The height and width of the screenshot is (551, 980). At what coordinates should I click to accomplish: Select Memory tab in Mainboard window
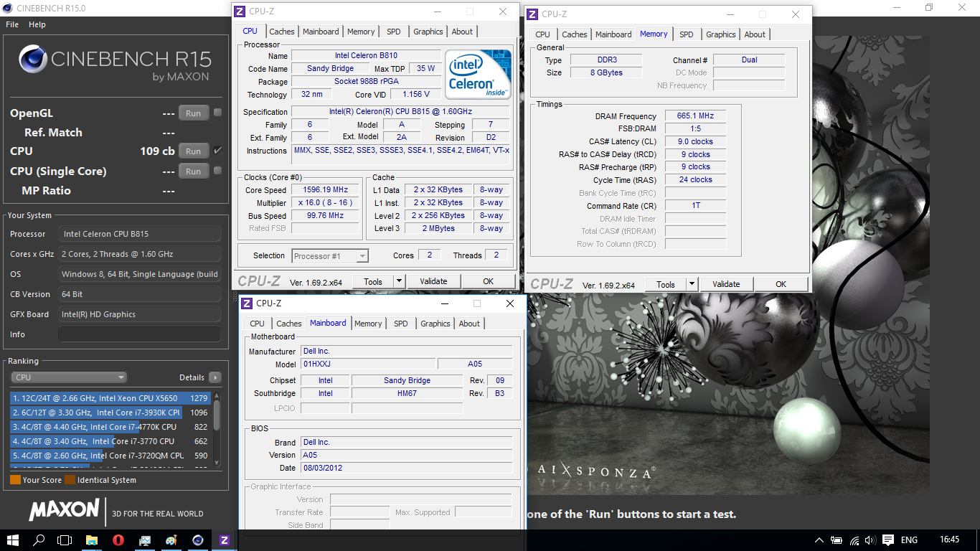[x=368, y=324]
